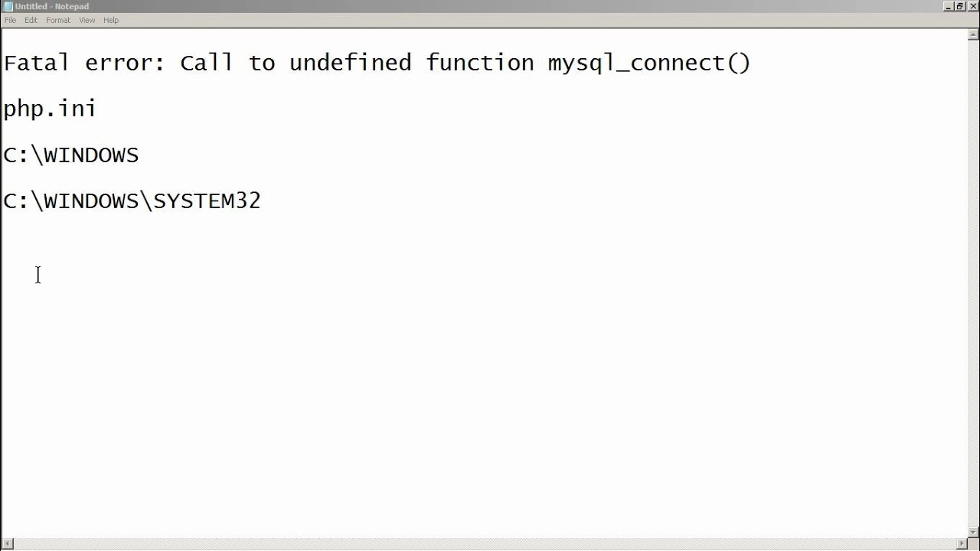Open the Edit menu
Image resolution: width=980 pixels, height=551 pixels.
click(31, 20)
